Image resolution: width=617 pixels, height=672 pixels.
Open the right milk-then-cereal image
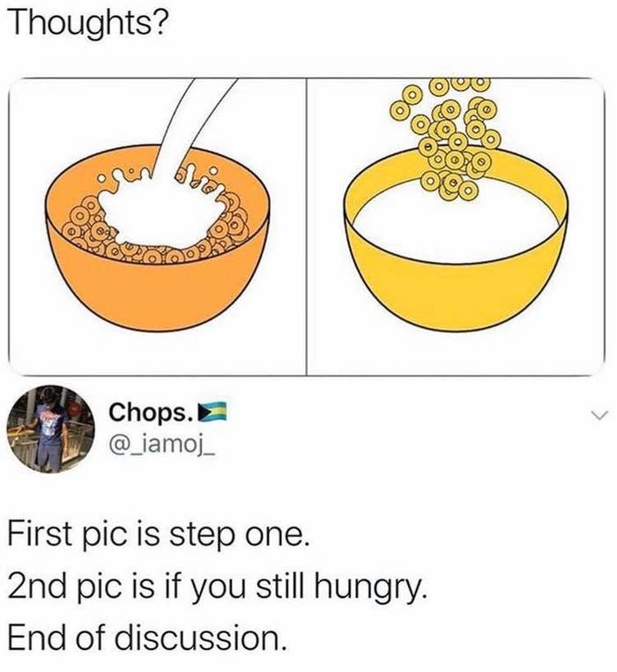point(456,227)
